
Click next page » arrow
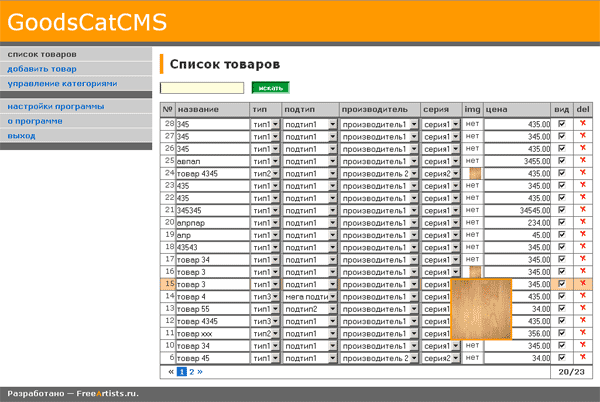(200, 372)
